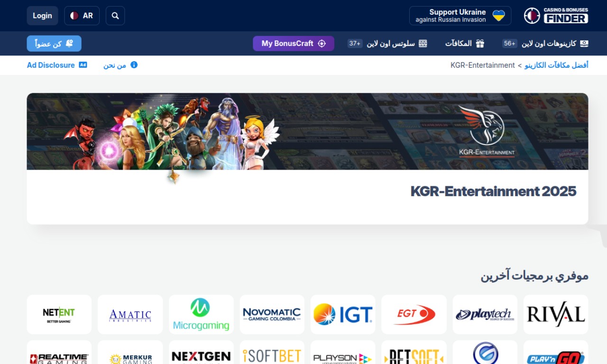
Task: Open Support Ukraine banner link
Action: pos(460,16)
